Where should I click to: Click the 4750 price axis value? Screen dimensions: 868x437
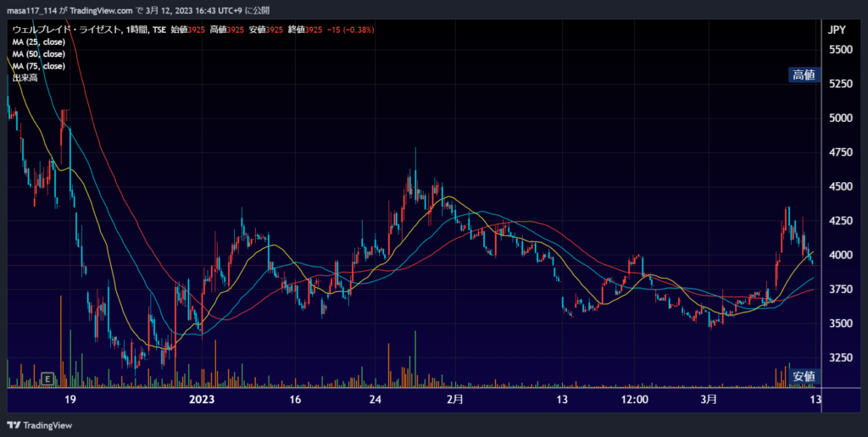click(x=842, y=152)
